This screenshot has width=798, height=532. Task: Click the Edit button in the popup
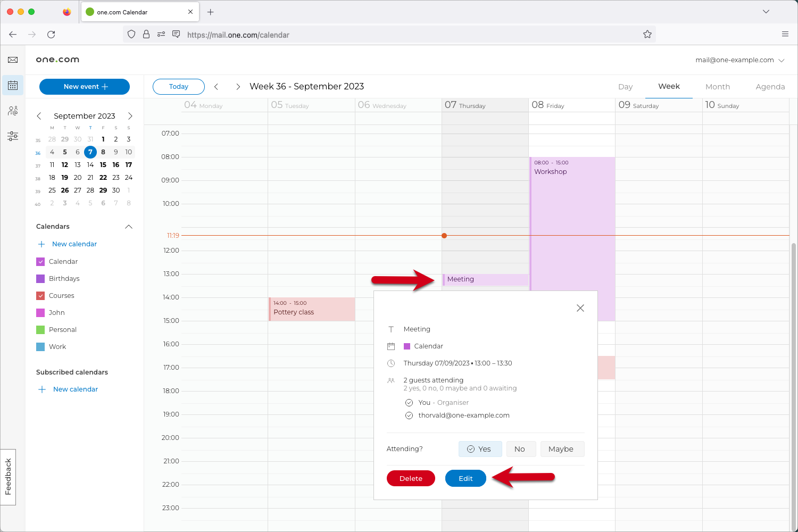point(465,478)
